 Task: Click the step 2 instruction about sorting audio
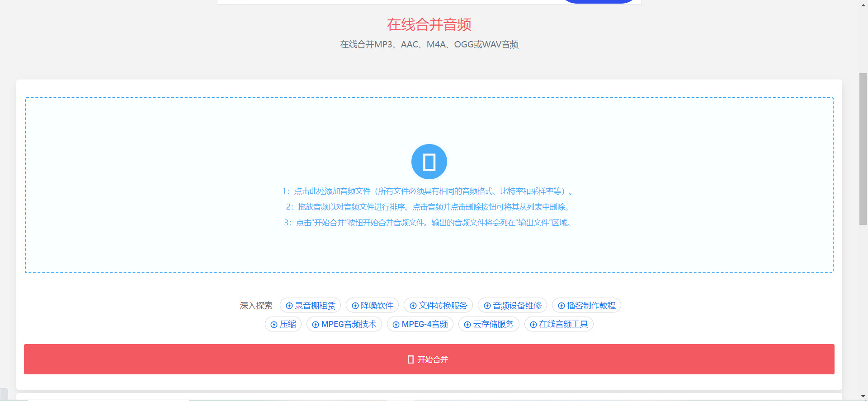click(x=429, y=207)
